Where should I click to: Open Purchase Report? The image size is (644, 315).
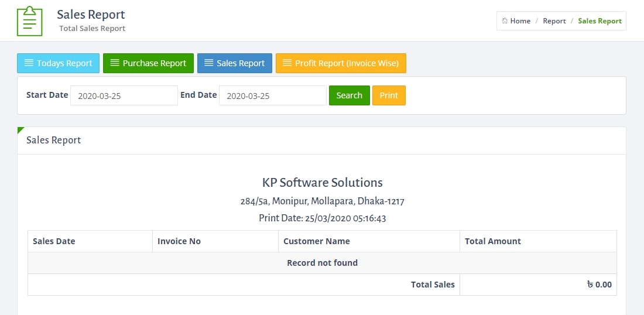point(148,63)
